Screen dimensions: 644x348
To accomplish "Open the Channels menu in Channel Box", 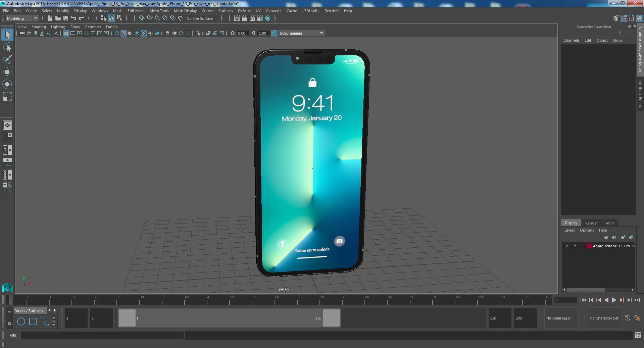I will click(571, 40).
